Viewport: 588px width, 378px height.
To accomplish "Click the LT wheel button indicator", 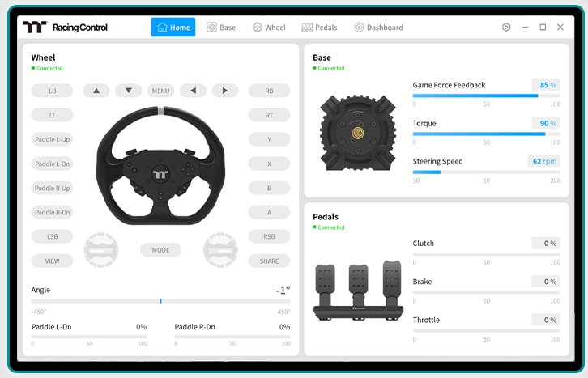I will click(52, 115).
